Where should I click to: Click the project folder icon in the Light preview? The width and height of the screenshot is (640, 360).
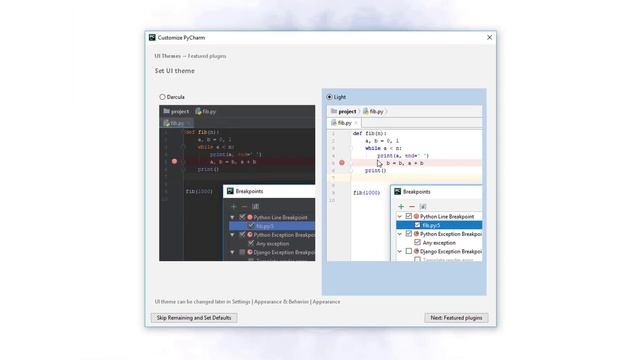click(x=334, y=111)
